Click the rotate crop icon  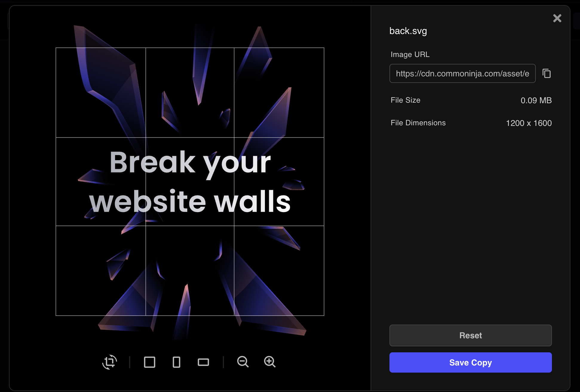coord(110,362)
